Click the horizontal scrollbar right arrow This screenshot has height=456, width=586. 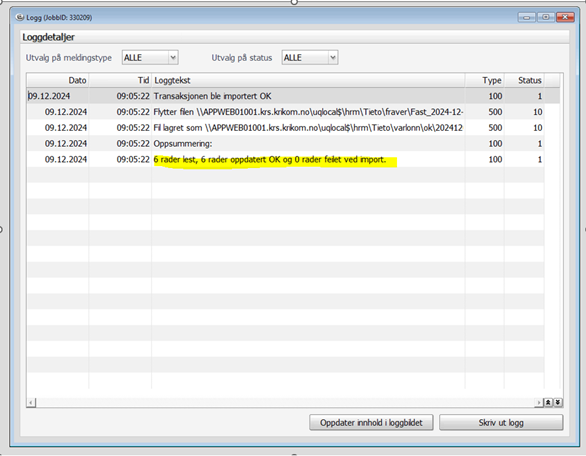tap(539, 403)
